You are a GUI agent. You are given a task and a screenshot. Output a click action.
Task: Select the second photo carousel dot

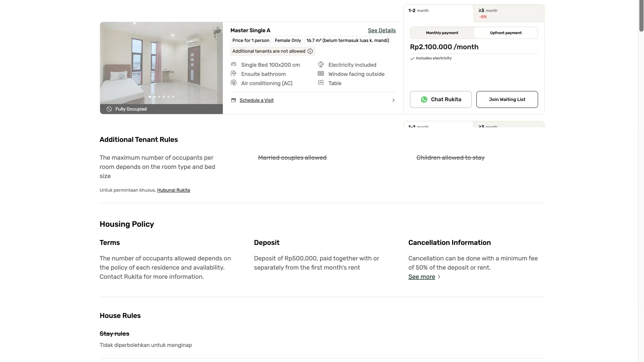[155, 97]
